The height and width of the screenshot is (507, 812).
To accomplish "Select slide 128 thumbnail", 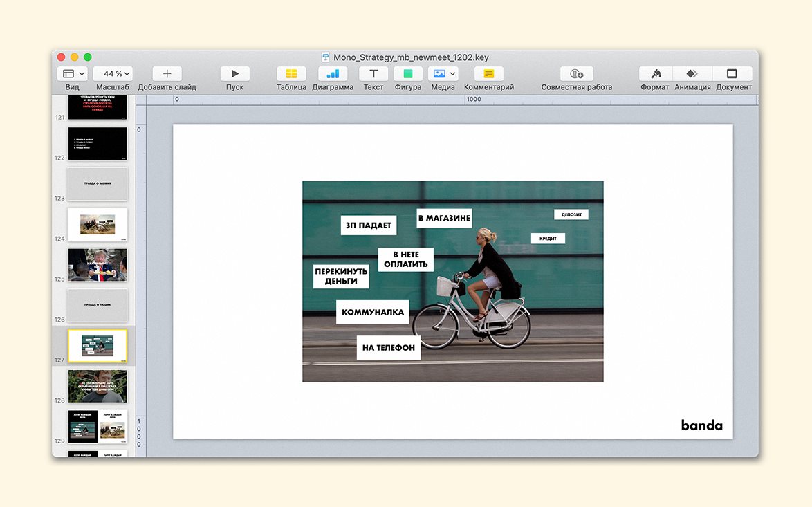I will coord(98,386).
